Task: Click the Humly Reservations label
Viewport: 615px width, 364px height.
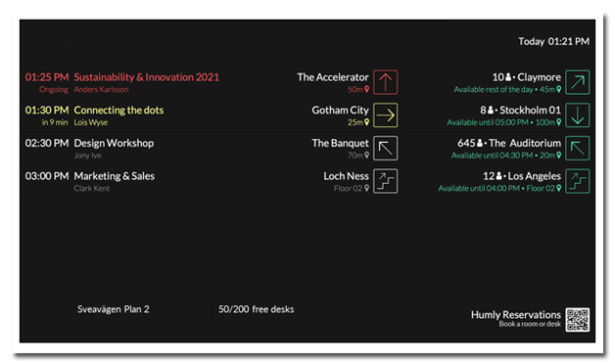Action: click(516, 315)
